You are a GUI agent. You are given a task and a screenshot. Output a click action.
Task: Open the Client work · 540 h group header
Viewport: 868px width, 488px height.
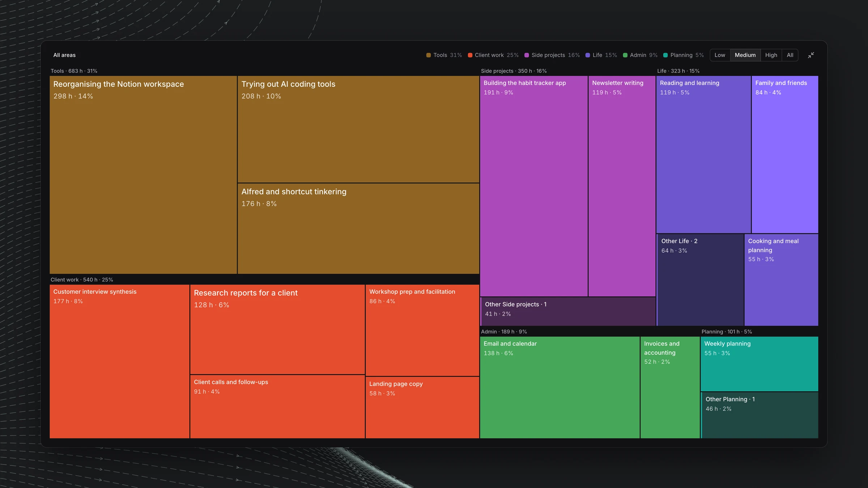82,279
